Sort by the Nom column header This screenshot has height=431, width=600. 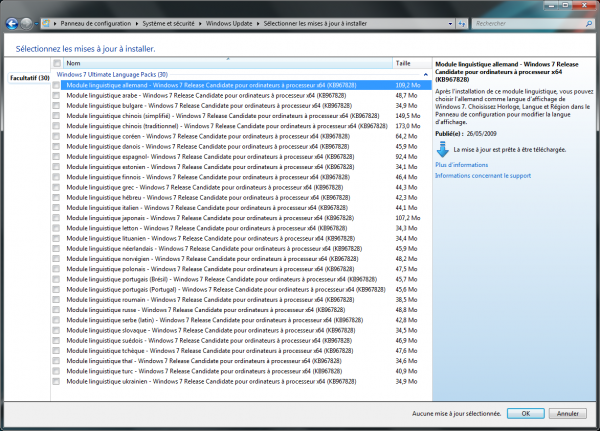point(228,63)
